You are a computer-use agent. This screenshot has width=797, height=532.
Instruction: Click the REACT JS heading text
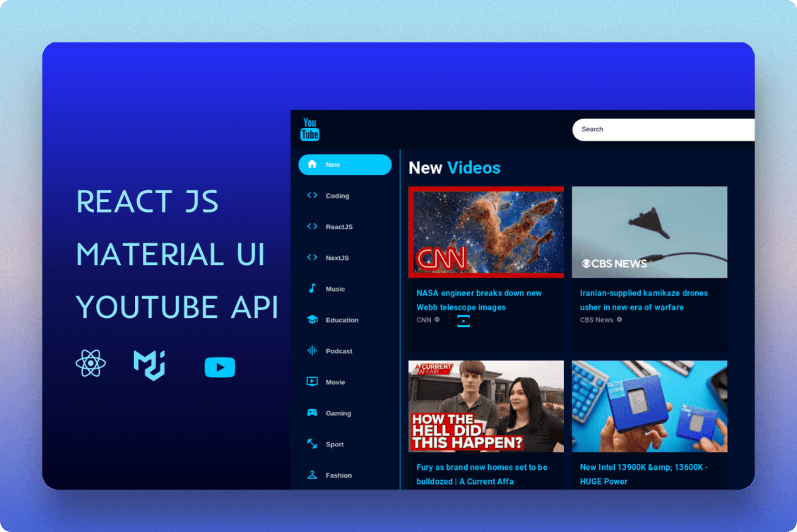pos(148,201)
